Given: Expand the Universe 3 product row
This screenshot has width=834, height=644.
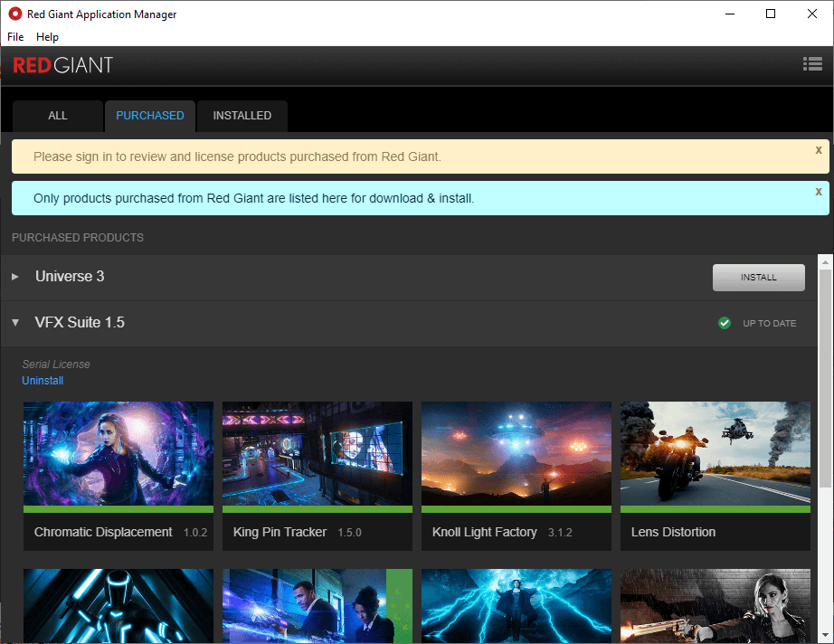Looking at the screenshot, I should (15, 277).
